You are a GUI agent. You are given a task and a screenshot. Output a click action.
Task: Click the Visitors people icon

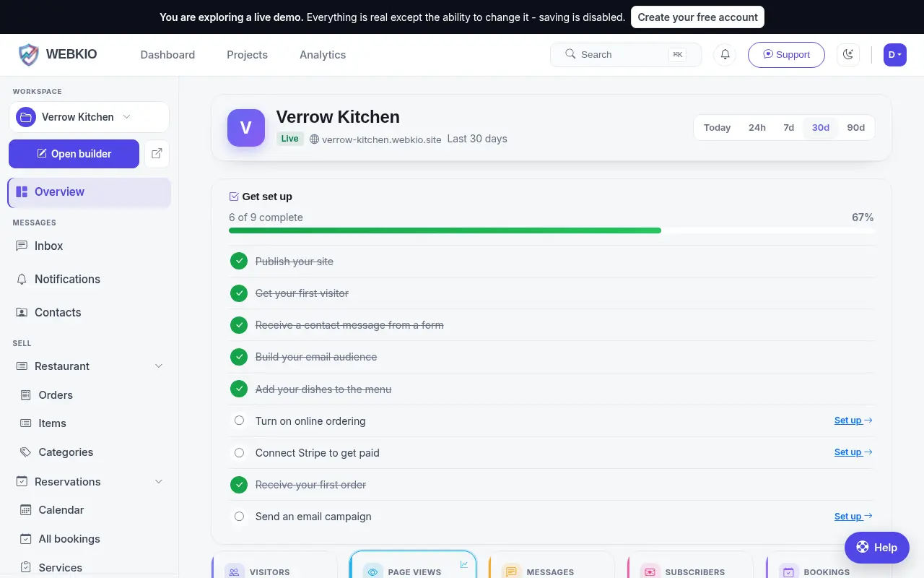point(235,572)
